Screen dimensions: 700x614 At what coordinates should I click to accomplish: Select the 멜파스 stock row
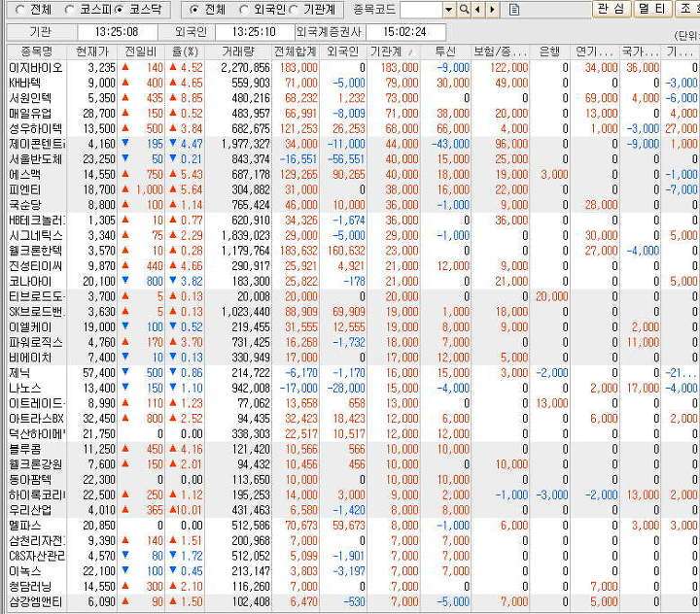pyautogui.click(x=353, y=526)
